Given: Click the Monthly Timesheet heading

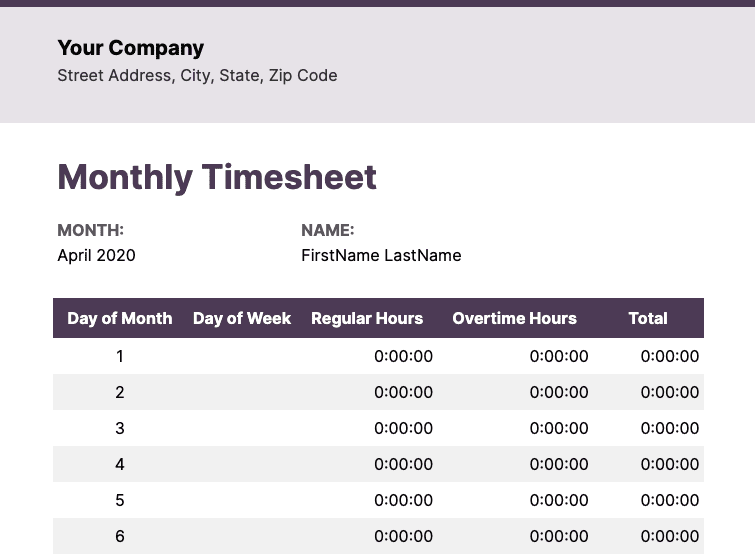Looking at the screenshot, I should [x=217, y=177].
